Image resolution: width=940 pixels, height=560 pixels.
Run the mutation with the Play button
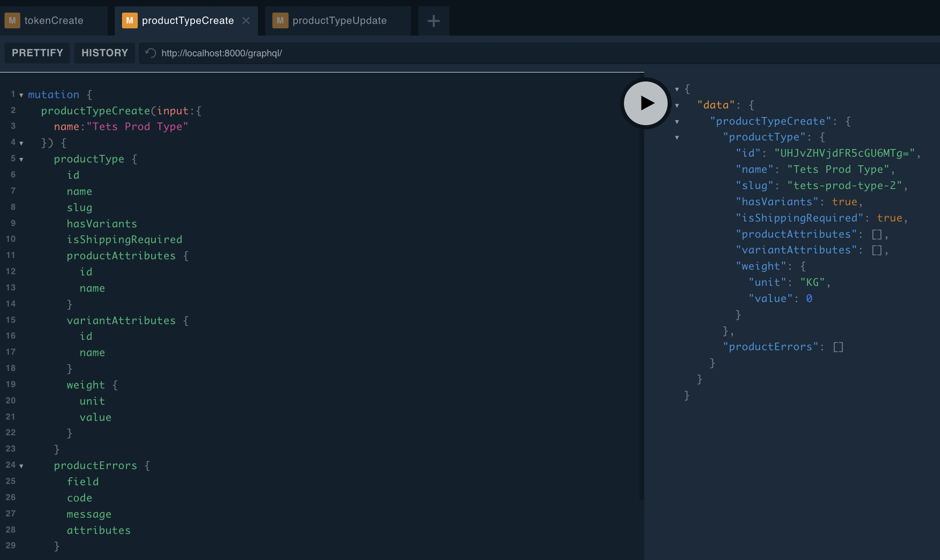[646, 103]
